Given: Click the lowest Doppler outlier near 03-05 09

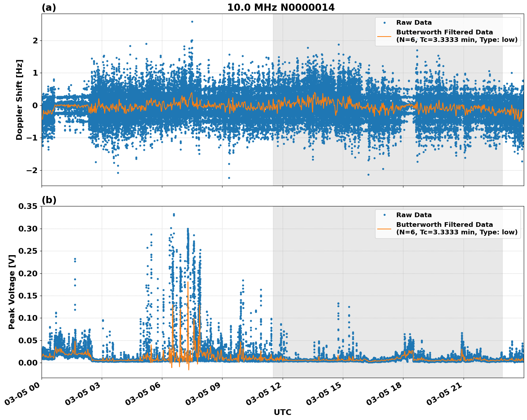Looking at the screenshot, I should 229,178.
